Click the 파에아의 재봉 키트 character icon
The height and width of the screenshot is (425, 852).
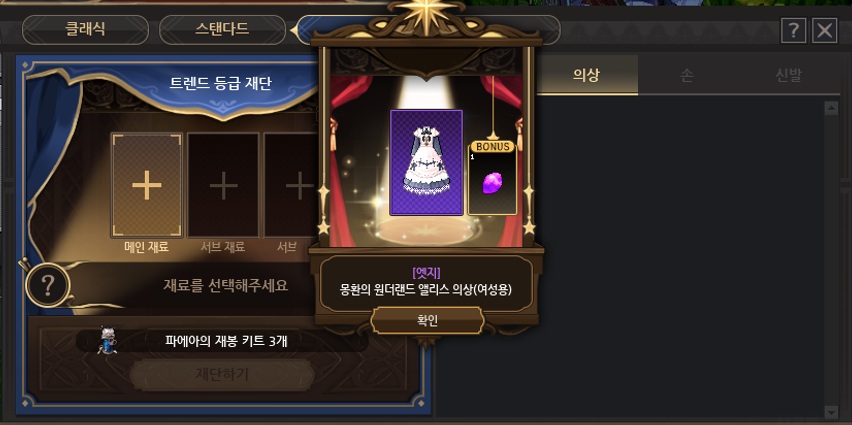pyautogui.click(x=106, y=341)
